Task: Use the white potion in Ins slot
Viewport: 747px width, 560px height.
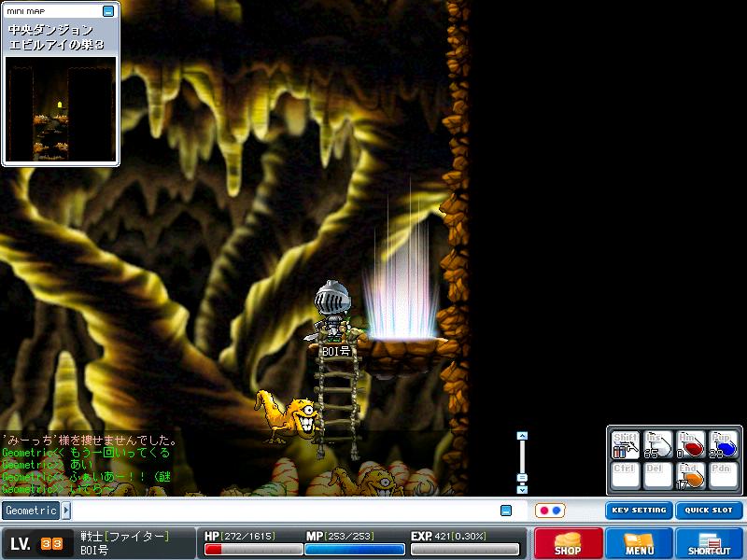Action: click(658, 445)
